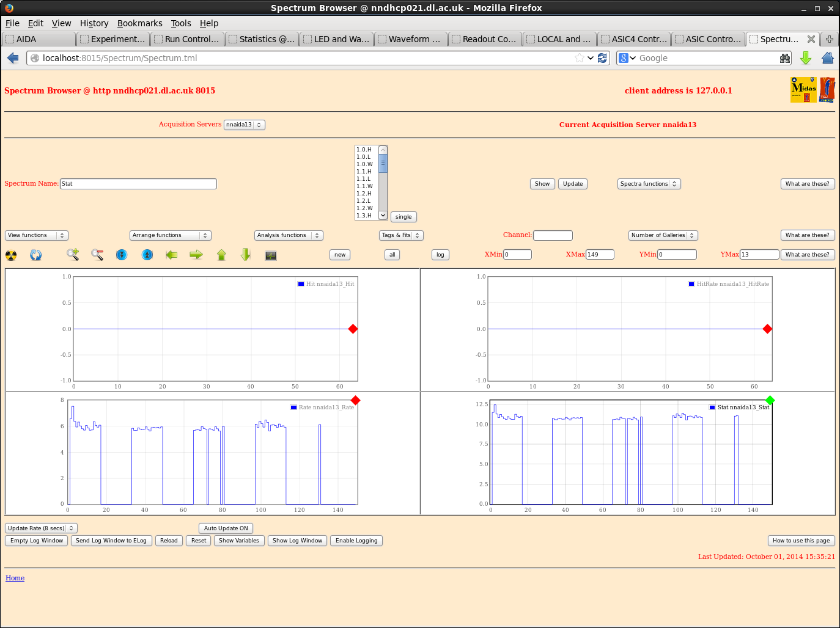Click the green downloads arrow icon

click(806, 58)
